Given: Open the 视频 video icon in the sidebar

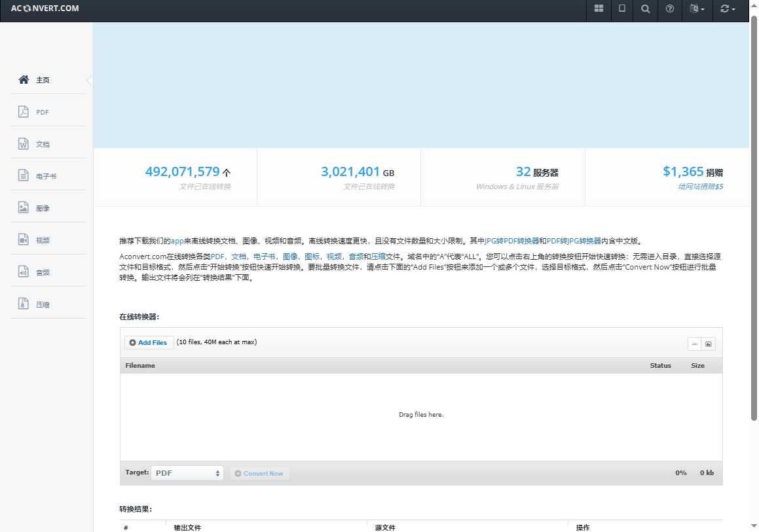Looking at the screenshot, I should (x=23, y=239).
